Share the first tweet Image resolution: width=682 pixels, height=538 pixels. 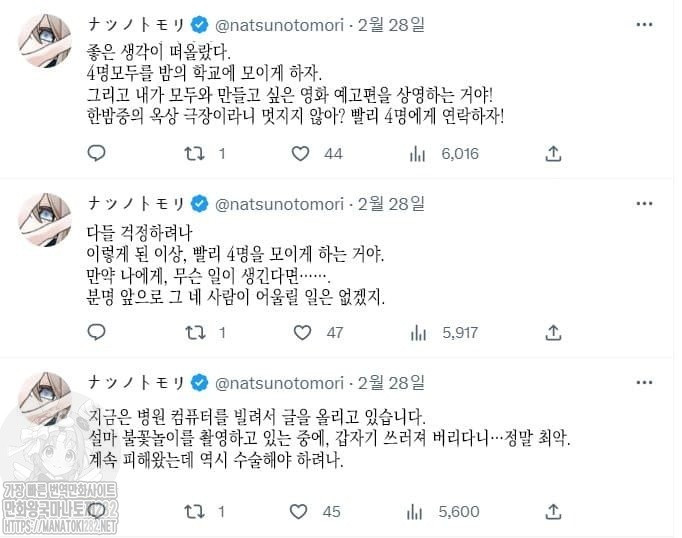tap(552, 153)
